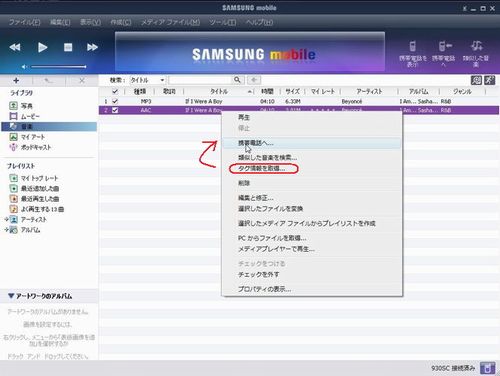The height and width of the screenshot is (376, 500).
Task: Toggle the select-all checkbox in header
Action: (115, 91)
